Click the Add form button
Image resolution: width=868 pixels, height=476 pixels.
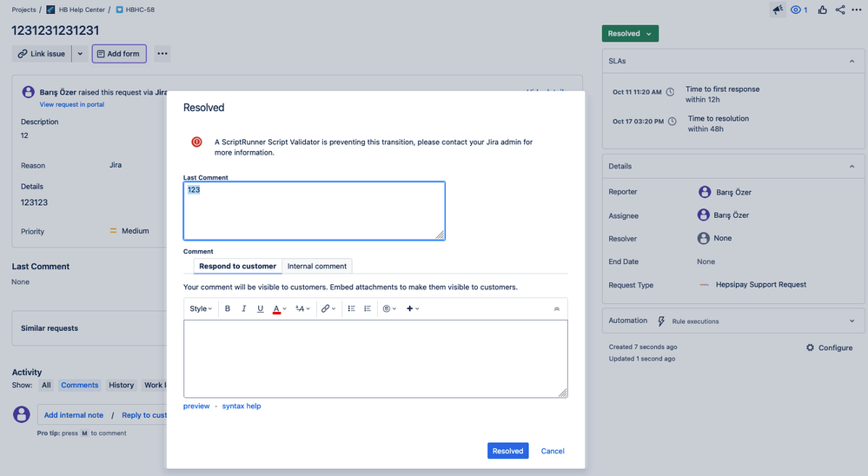pyautogui.click(x=119, y=54)
